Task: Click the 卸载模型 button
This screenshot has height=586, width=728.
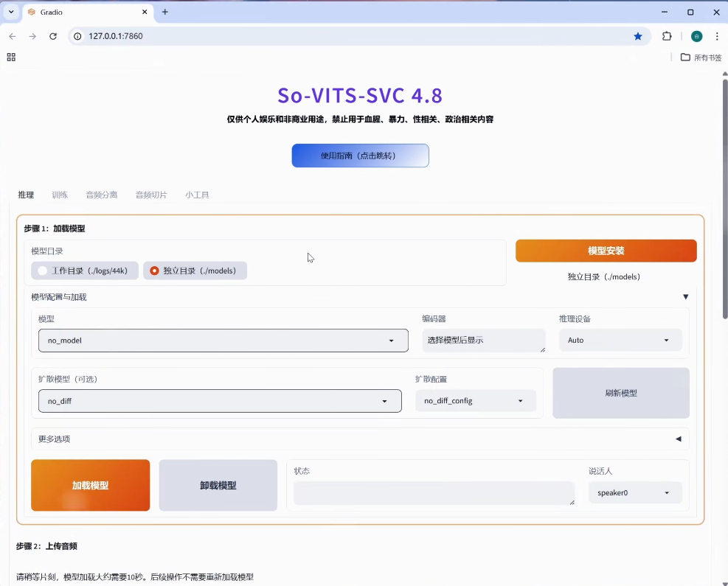Action: (x=218, y=485)
